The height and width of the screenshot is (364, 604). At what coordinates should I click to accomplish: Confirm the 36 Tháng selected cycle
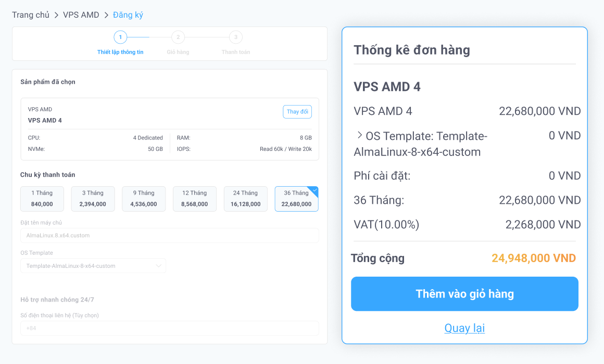296,199
